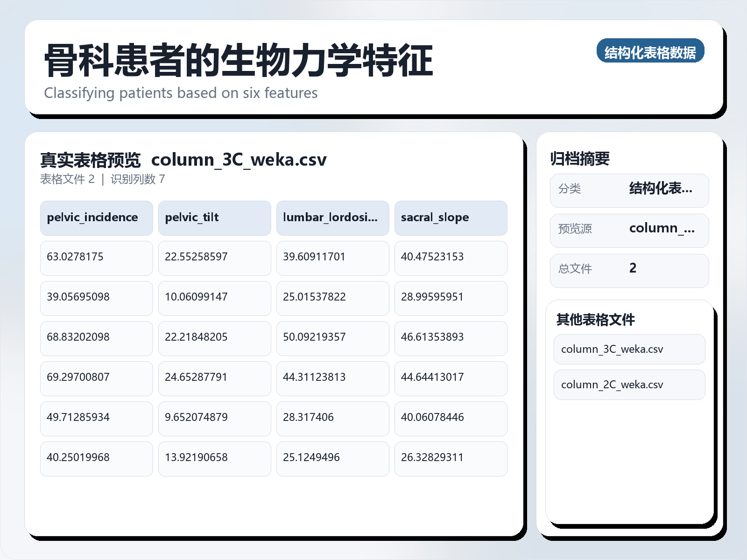Expand the truncated column_... preview source value

click(662, 229)
